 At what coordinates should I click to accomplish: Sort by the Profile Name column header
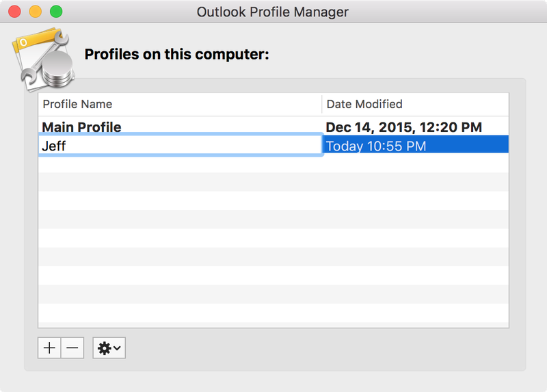180,104
